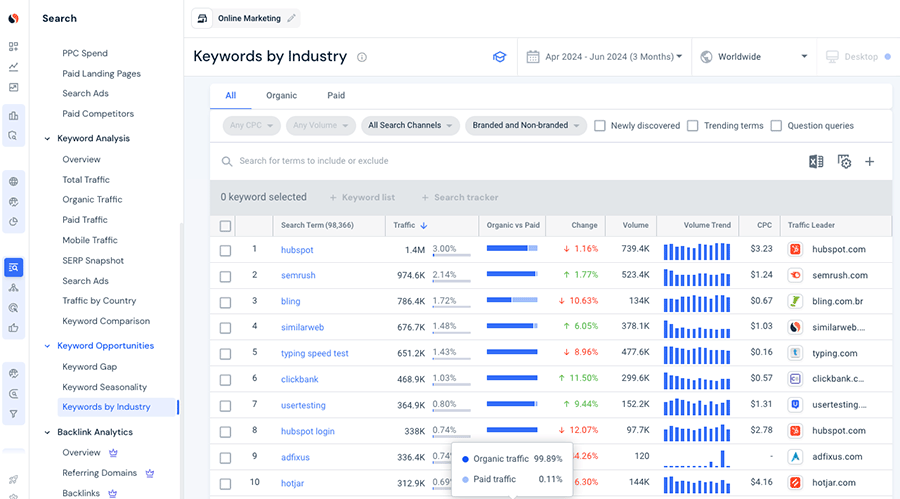
Task: Click hubspot.com favicon in first row
Action: 795,249
